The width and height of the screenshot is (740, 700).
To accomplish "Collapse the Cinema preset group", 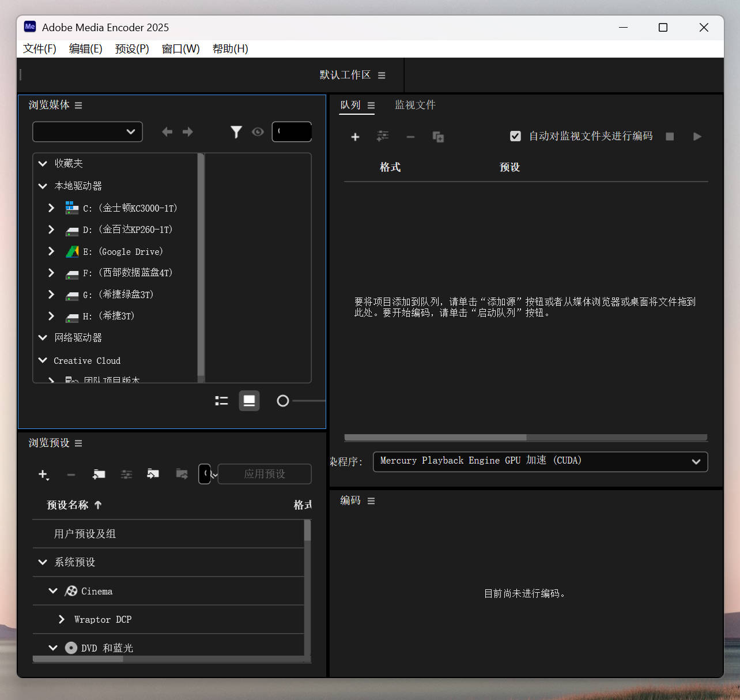I will point(53,591).
